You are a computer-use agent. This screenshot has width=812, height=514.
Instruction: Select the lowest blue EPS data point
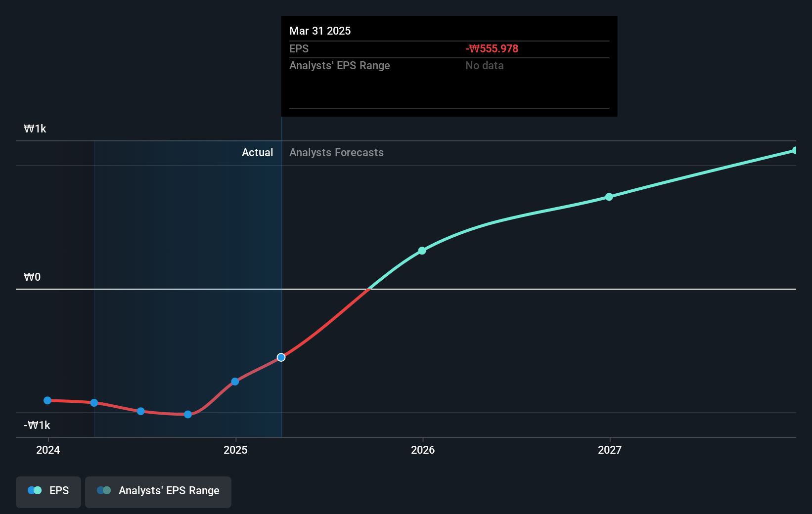coord(187,415)
